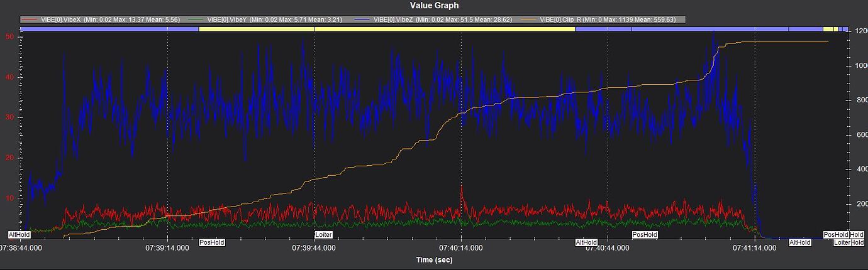This screenshot has height=270, width=868.
Task: Click the Time (sec) axis title
Action: coord(434,259)
